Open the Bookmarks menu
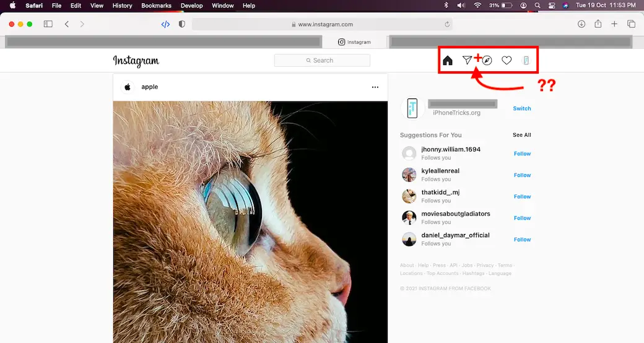The width and height of the screenshot is (644, 343). pos(155,6)
